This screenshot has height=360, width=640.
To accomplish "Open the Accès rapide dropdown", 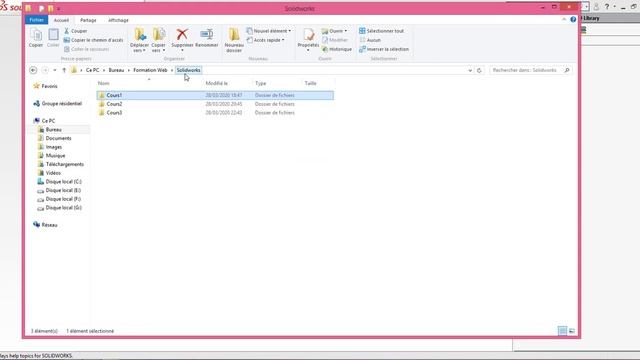I will (x=266, y=40).
